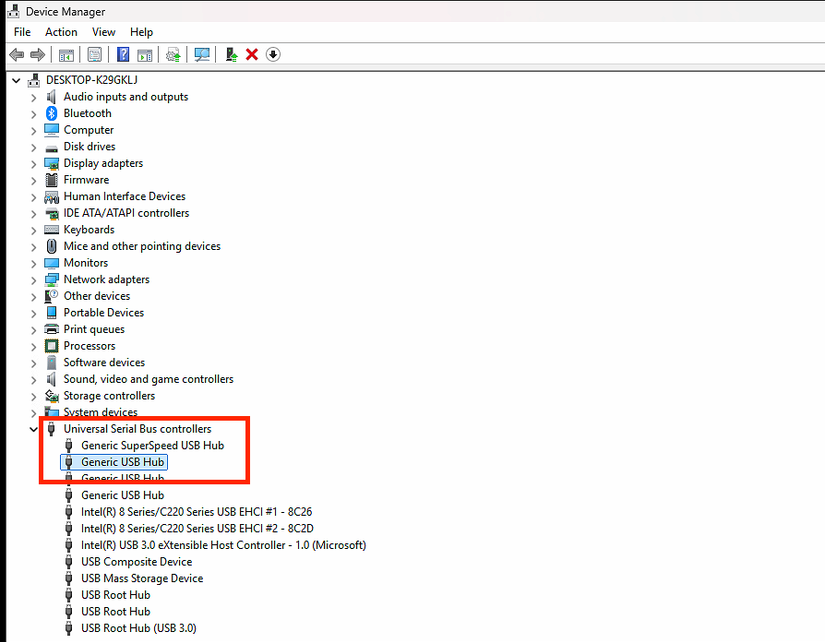Uninstall device using the red X icon
Screen dimensions: 825x642
coord(252,54)
